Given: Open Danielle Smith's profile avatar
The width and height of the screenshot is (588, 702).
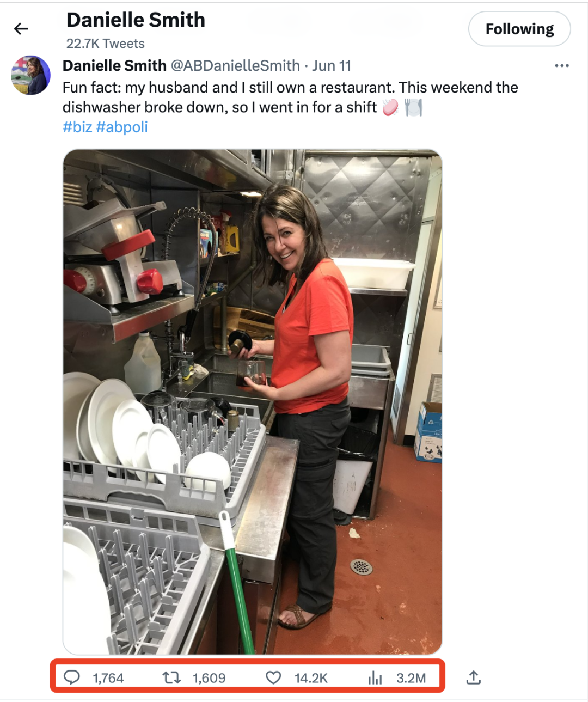Looking at the screenshot, I should click(30, 75).
